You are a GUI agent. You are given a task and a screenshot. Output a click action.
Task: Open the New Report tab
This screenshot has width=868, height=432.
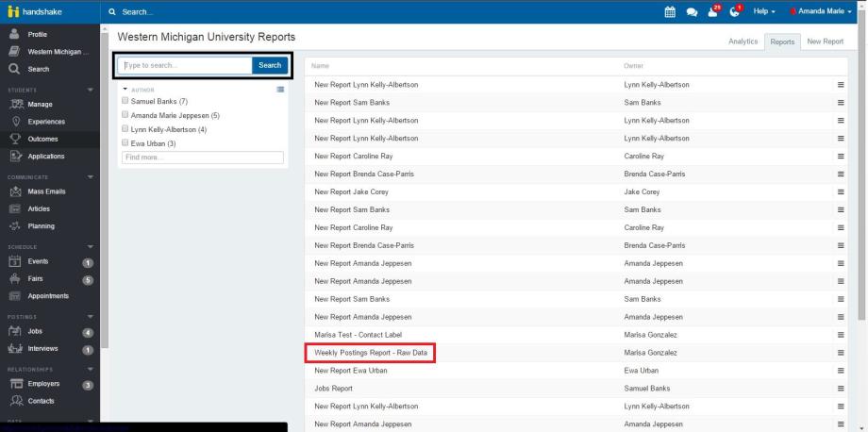pos(825,42)
